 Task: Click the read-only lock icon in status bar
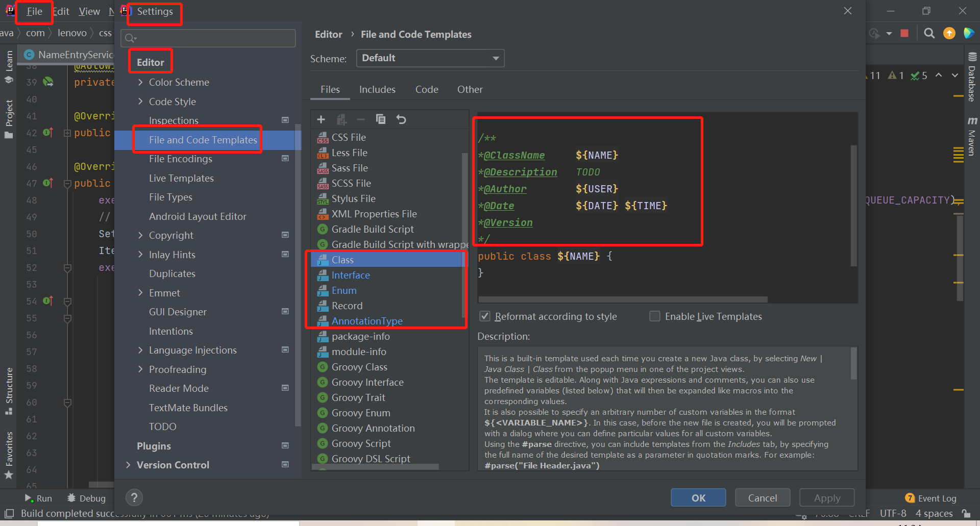(966, 513)
